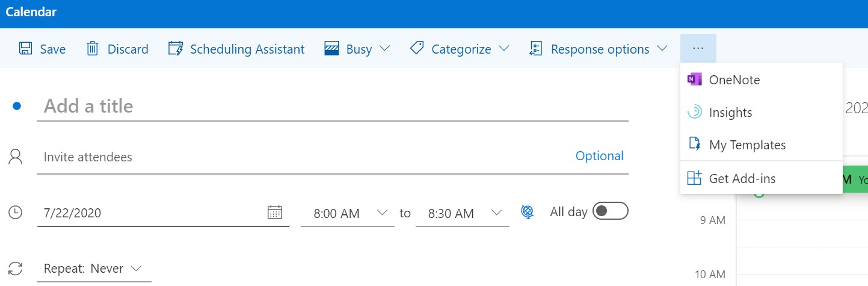Expand the Busy status dropdown

[x=385, y=49]
